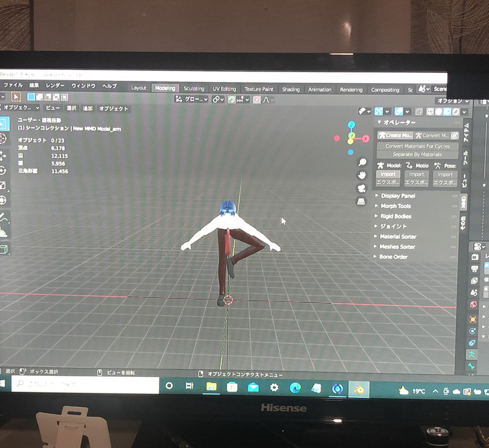Open Blender from the Windows taskbar

[359, 389]
